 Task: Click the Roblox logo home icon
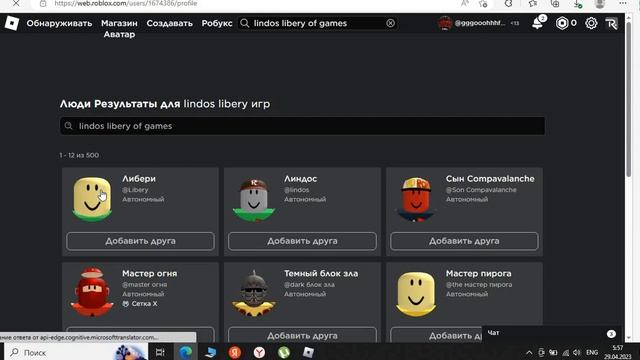pos(12,23)
